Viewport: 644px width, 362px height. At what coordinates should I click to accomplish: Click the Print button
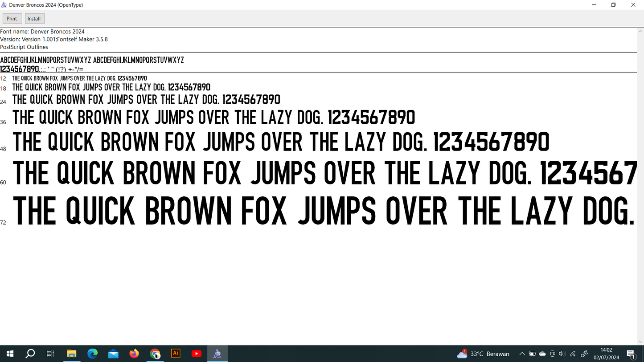tap(12, 19)
